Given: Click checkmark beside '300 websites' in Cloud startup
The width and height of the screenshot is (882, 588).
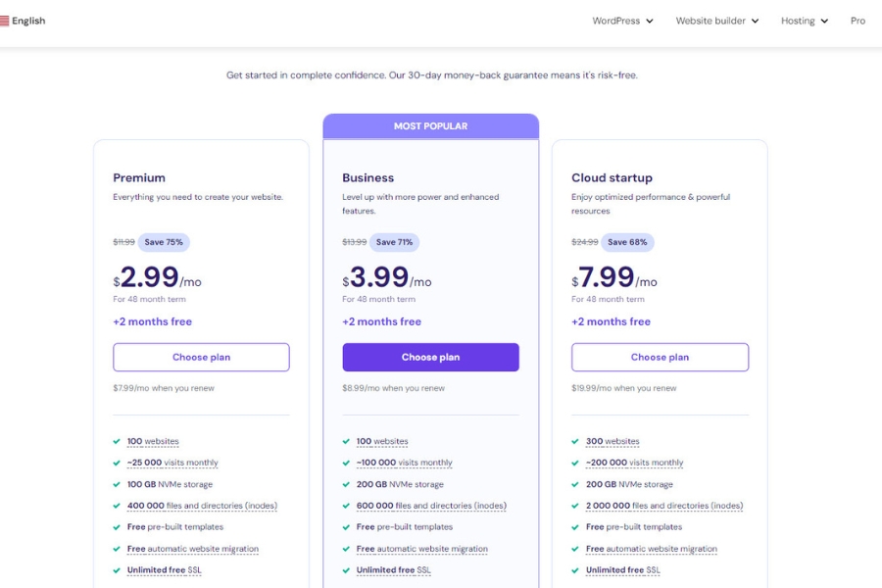Looking at the screenshot, I should click(575, 442).
